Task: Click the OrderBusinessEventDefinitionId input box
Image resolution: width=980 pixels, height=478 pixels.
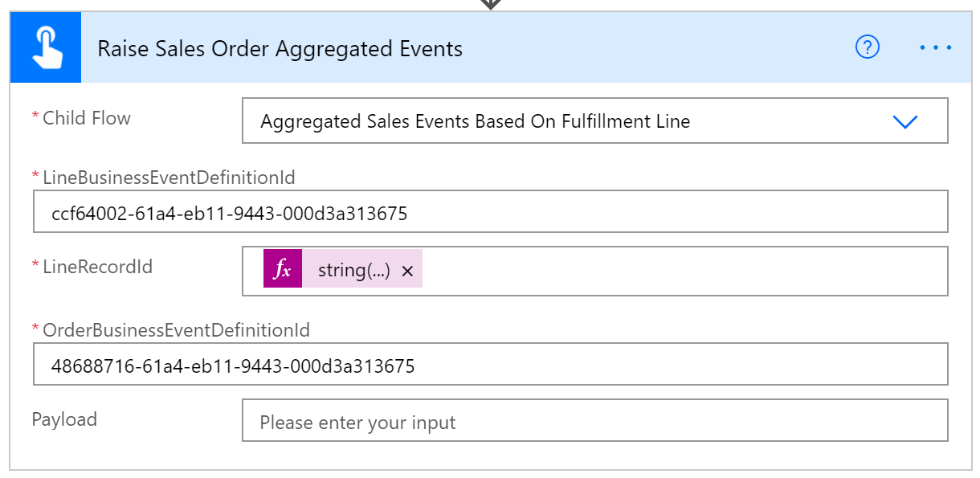Action: click(x=490, y=366)
